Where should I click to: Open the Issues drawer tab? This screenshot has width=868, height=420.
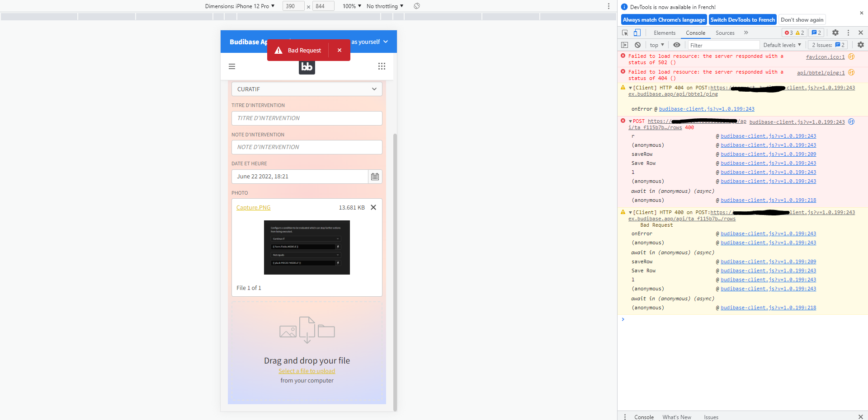tap(711, 417)
